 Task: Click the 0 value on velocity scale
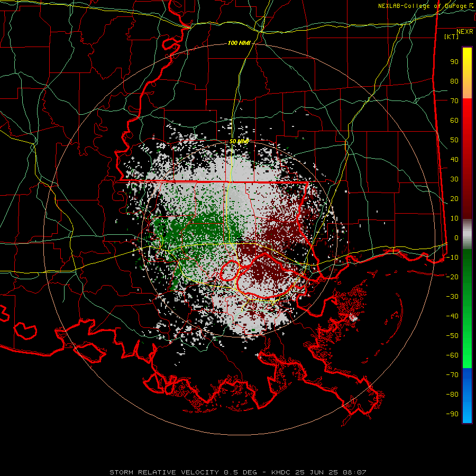pos(456,237)
